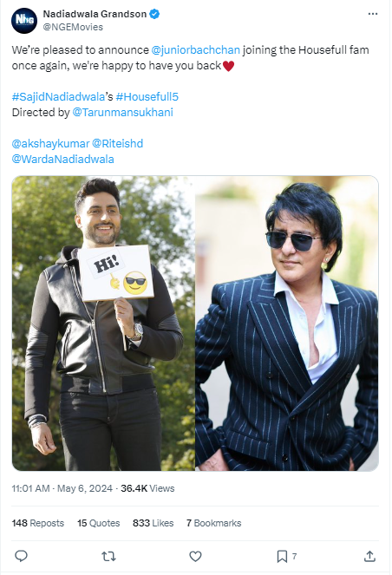The width and height of the screenshot is (392, 575).
Task: View the 15 Quotes list
Action: point(99,523)
